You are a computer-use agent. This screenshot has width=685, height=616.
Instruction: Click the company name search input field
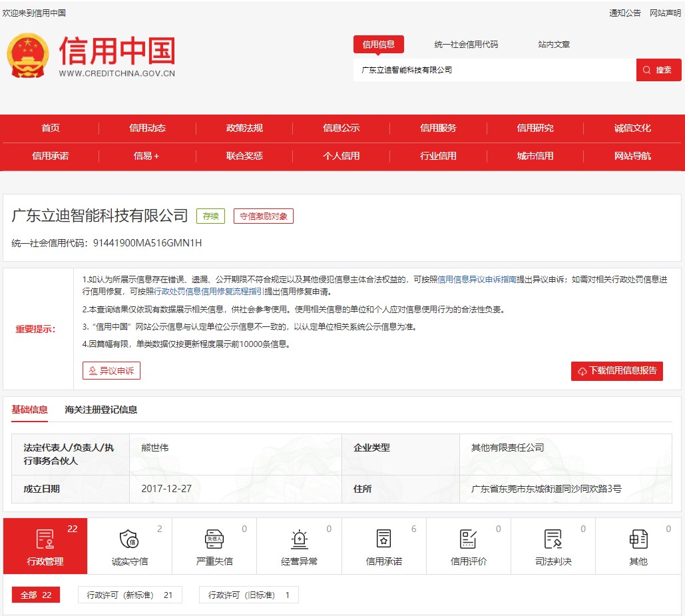click(493, 70)
